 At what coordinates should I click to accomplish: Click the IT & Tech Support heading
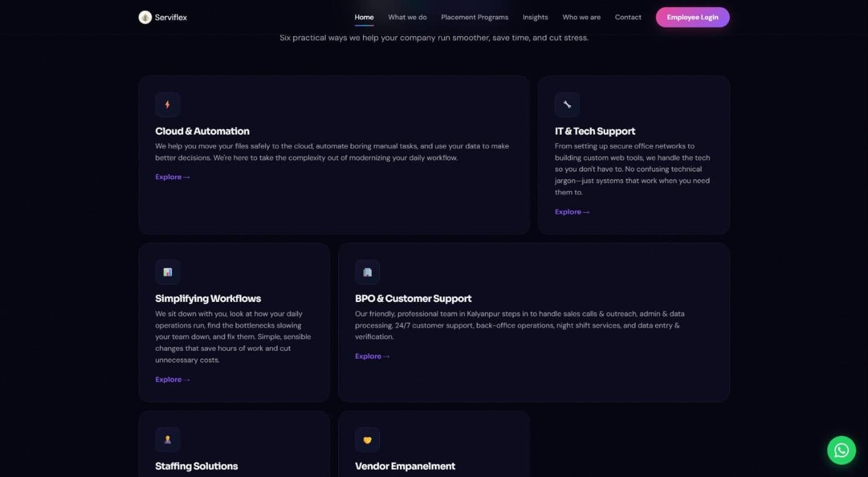click(595, 131)
